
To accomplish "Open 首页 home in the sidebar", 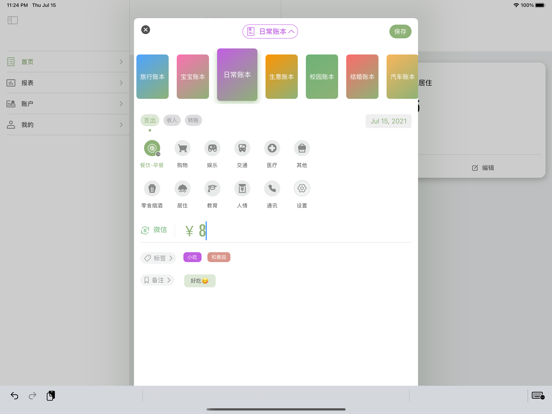I will [65, 62].
